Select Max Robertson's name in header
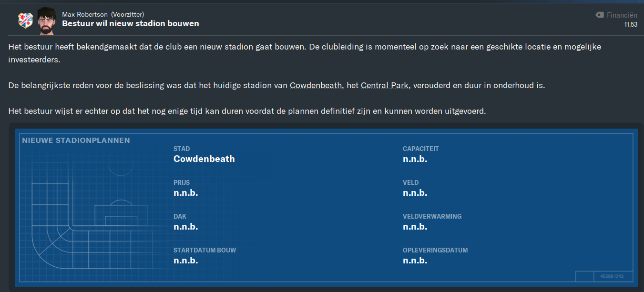 (x=85, y=14)
